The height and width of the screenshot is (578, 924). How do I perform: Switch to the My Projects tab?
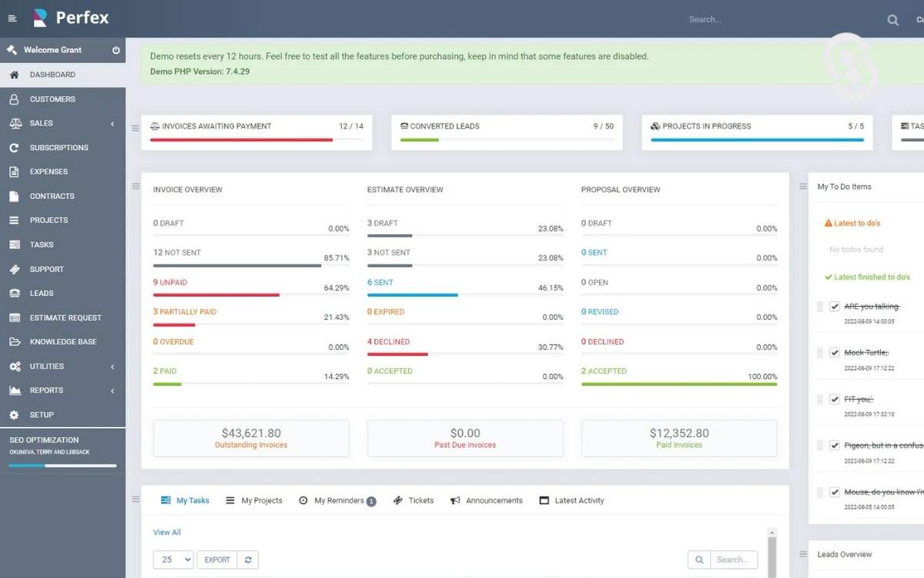[x=262, y=500]
